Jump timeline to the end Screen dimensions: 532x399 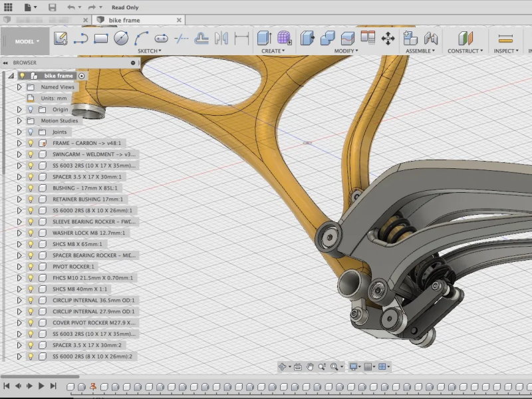coord(53,386)
